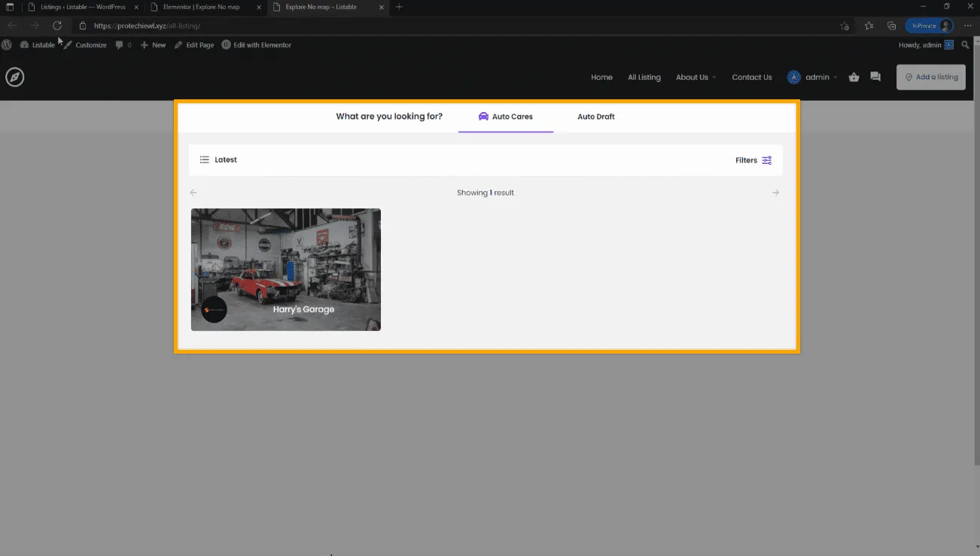Click the admin bar search magnifier
Screen dimensions: 980x556
point(966,45)
